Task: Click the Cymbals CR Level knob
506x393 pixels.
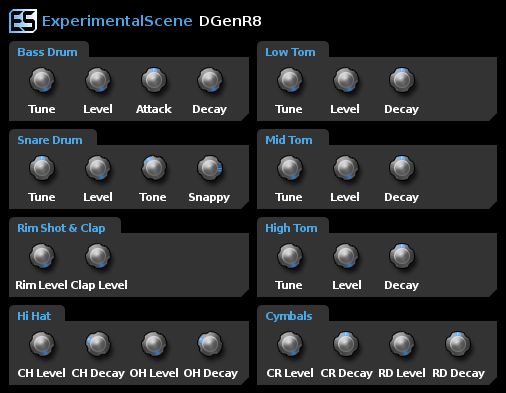Action: click(x=290, y=344)
